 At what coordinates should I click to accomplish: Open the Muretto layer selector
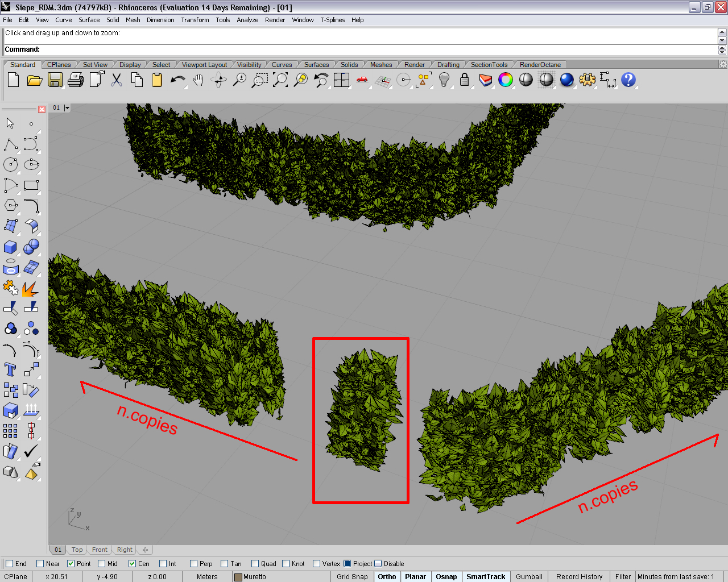pos(280,576)
